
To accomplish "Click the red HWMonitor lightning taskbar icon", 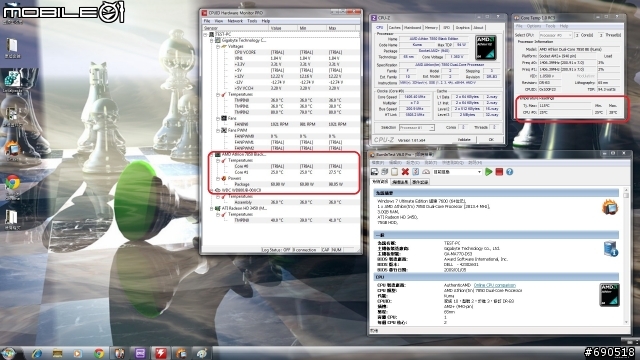I will click(161, 353).
